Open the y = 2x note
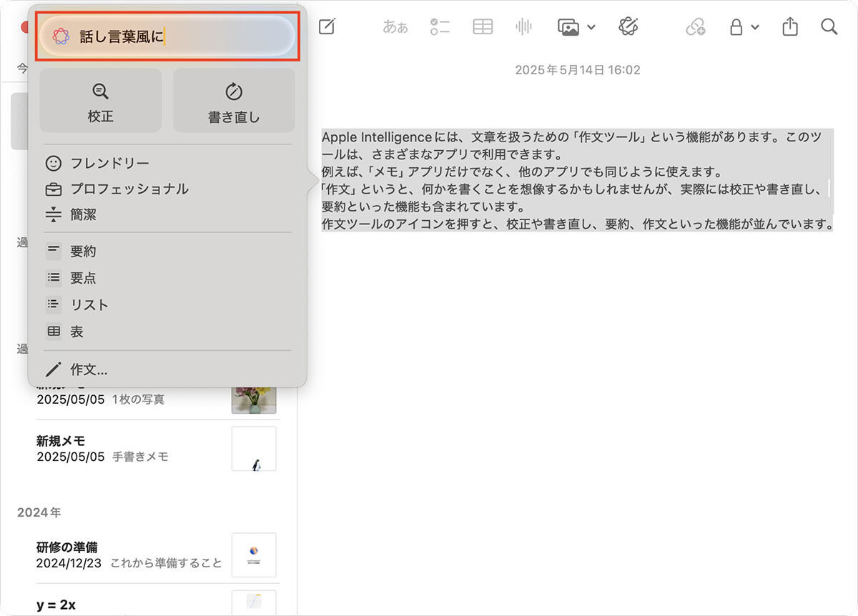The image size is (858, 616). coord(156,602)
